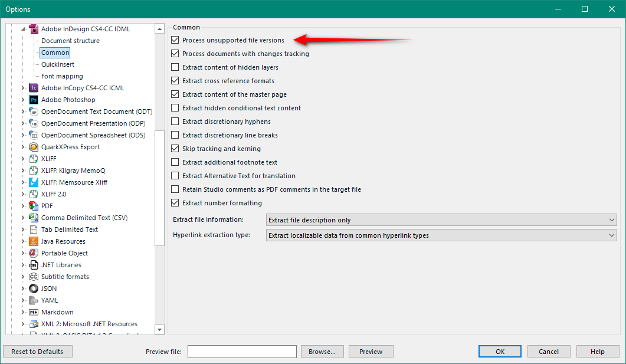Viewport: 626px width, 364px height.
Task: Click the Subtitle formats CC icon
Action: click(34, 277)
